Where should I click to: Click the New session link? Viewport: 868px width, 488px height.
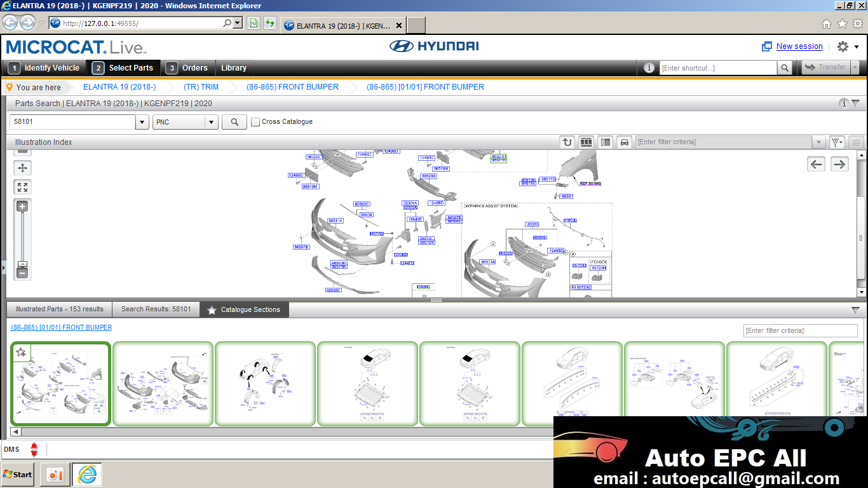799,46
